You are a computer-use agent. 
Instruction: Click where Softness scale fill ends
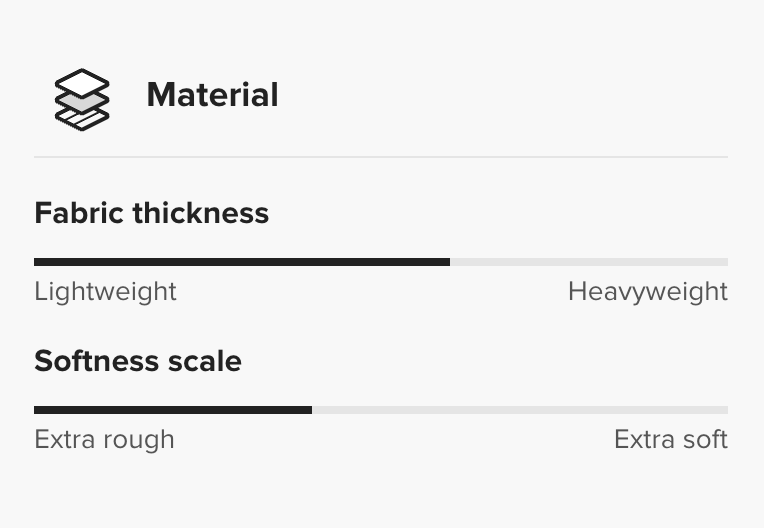pos(311,410)
